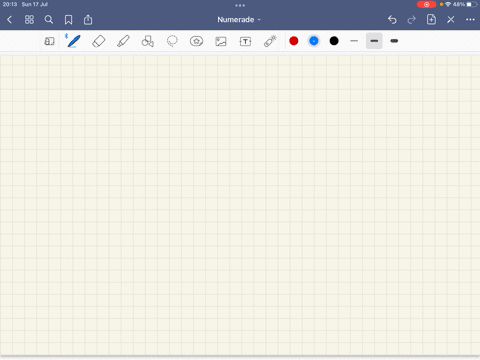Image resolution: width=480 pixels, height=360 pixels.
Task: Choose the red pen color
Action: (294, 41)
